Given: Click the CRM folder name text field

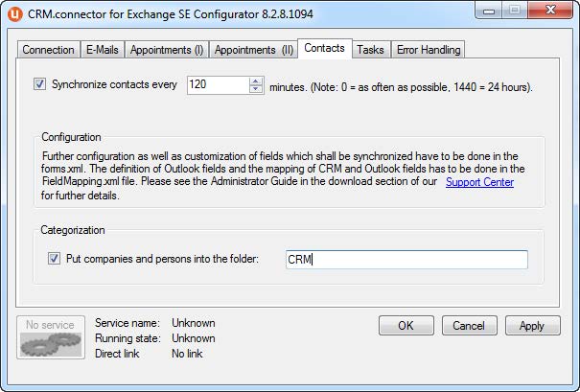Looking at the screenshot, I should click(x=406, y=260).
